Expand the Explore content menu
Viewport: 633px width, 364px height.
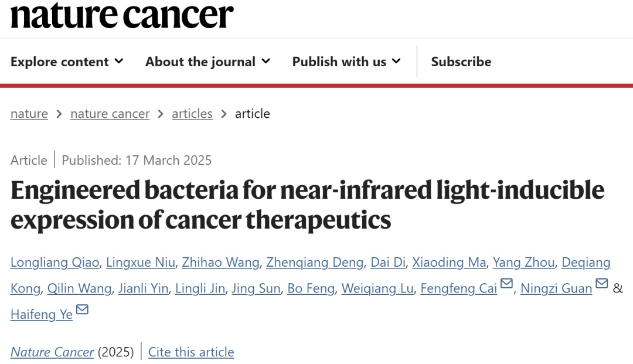(x=67, y=62)
